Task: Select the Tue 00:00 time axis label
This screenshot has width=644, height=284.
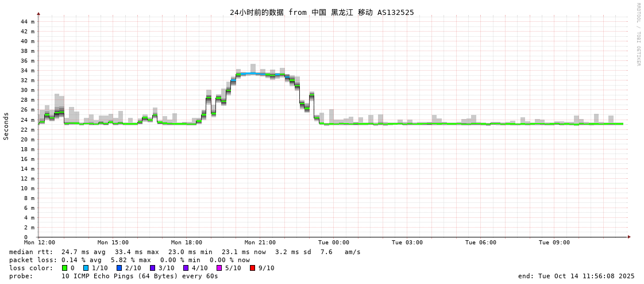Action: (x=334, y=243)
